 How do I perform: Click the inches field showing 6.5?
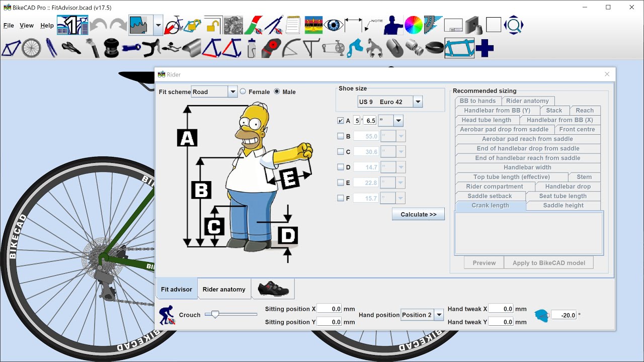[x=370, y=121]
